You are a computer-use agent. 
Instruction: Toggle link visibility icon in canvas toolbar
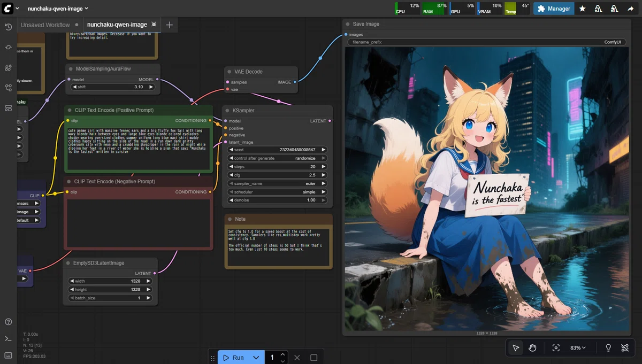625,347
